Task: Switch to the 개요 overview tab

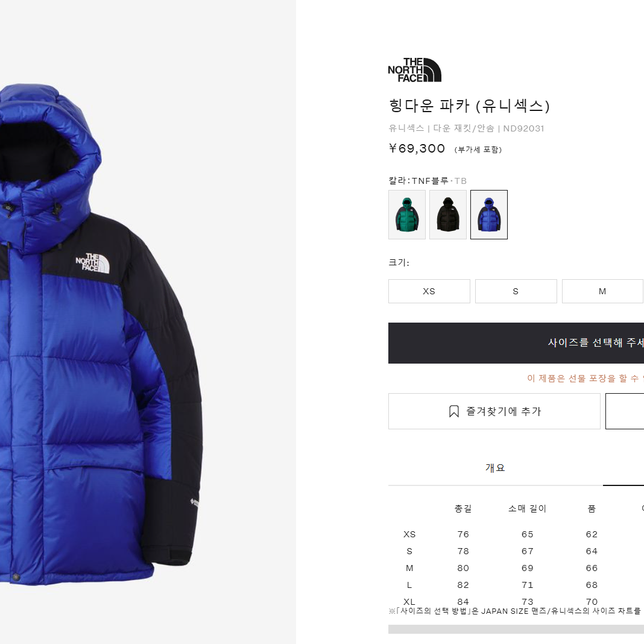Action: click(x=495, y=468)
